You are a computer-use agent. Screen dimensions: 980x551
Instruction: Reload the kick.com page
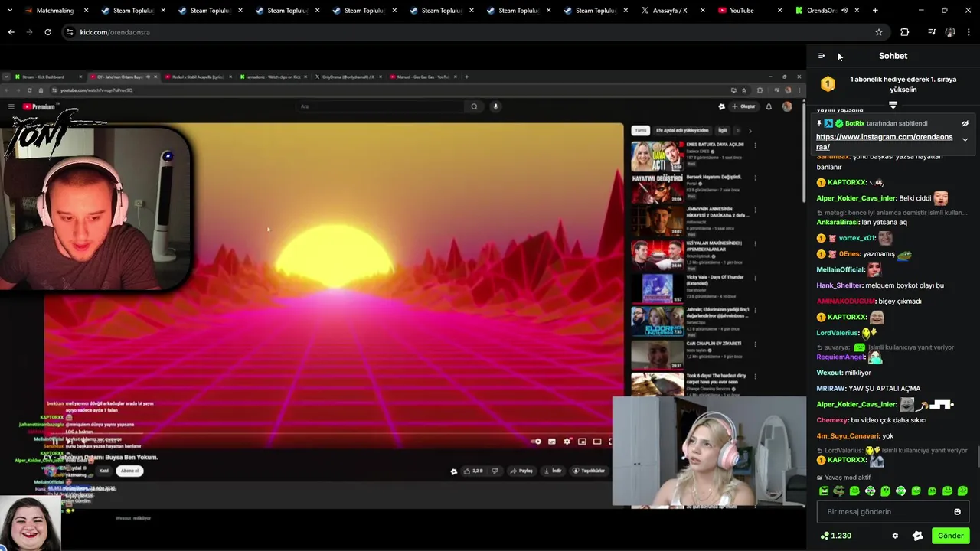tap(47, 32)
